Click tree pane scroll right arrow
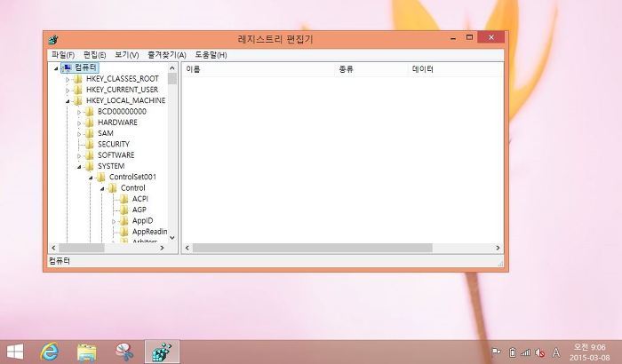The height and width of the screenshot is (364, 622). click(162, 248)
